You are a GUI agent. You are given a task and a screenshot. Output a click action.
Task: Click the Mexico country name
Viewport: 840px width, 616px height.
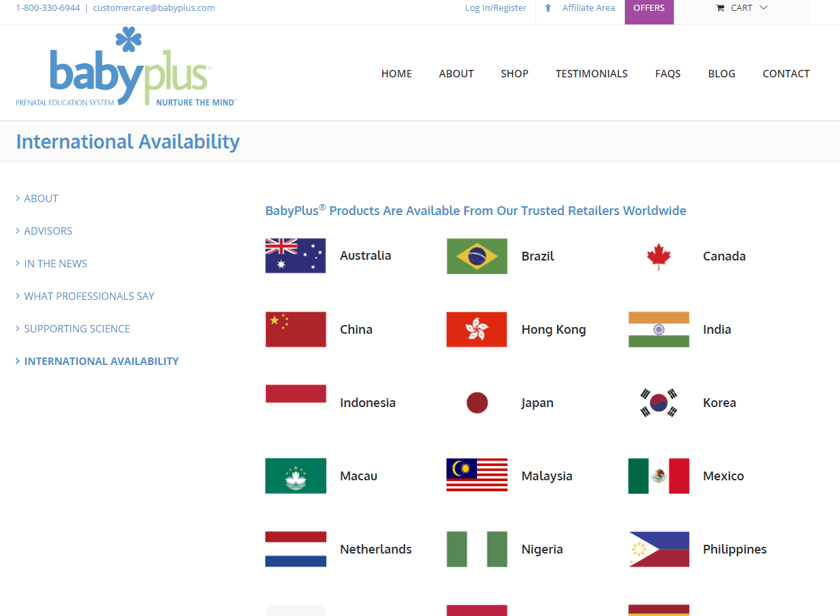pos(723,476)
